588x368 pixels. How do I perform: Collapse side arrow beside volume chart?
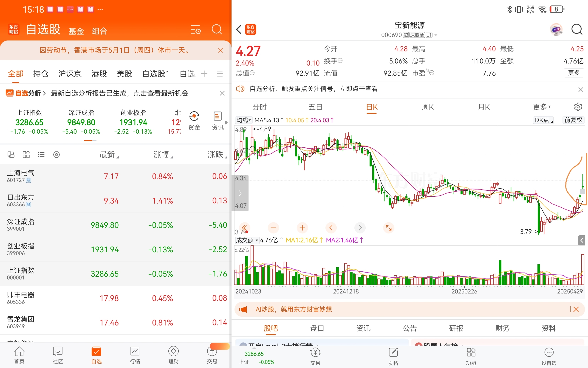click(x=581, y=241)
